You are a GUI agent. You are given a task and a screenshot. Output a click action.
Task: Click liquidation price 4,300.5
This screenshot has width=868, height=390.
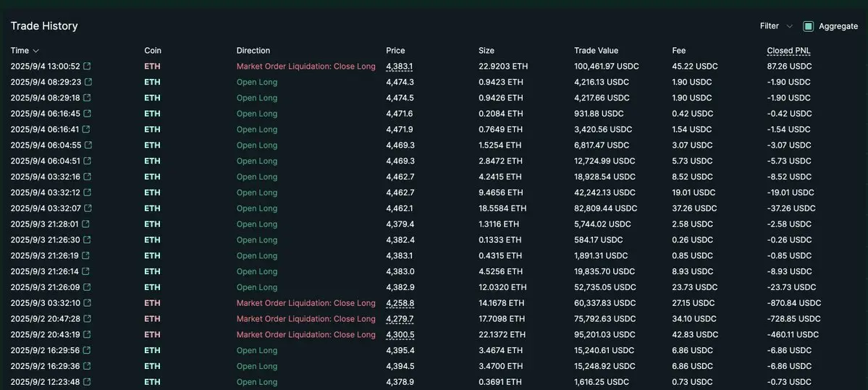coord(400,335)
